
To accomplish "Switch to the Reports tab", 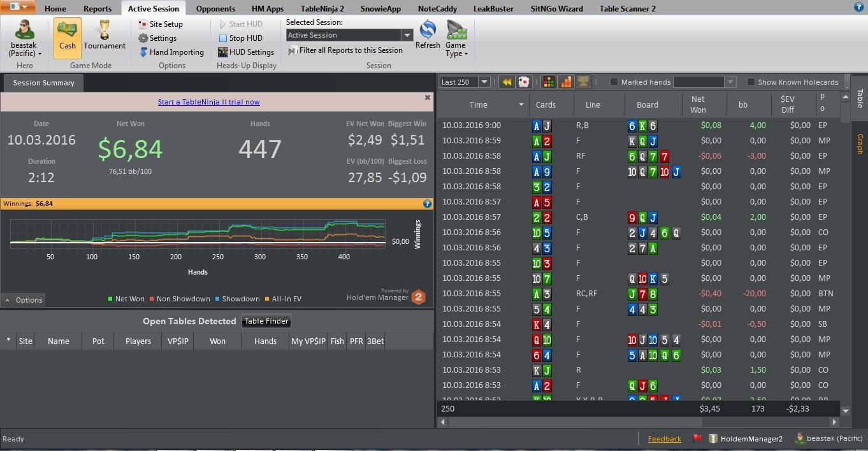I will click(x=98, y=9).
